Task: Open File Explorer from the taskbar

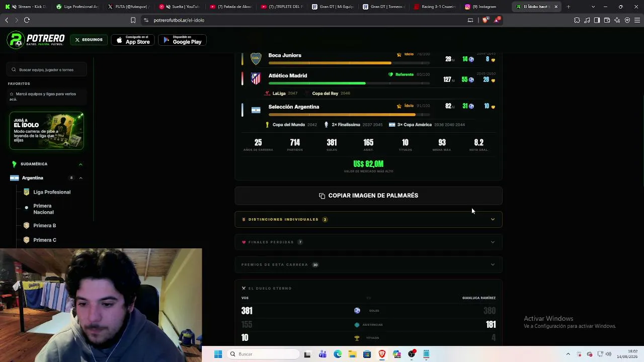Action: coord(352,354)
